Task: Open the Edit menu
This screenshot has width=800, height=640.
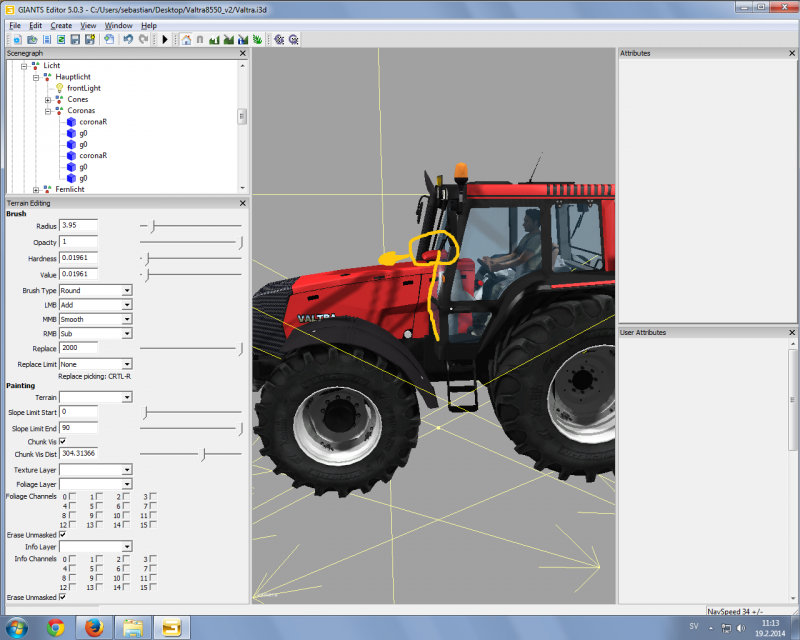Action: pyautogui.click(x=35, y=26)
